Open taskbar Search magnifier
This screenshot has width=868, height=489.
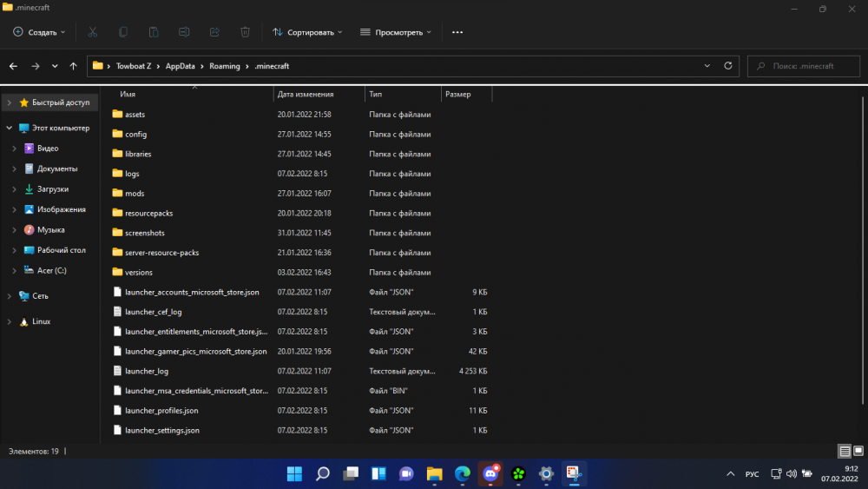323,473
